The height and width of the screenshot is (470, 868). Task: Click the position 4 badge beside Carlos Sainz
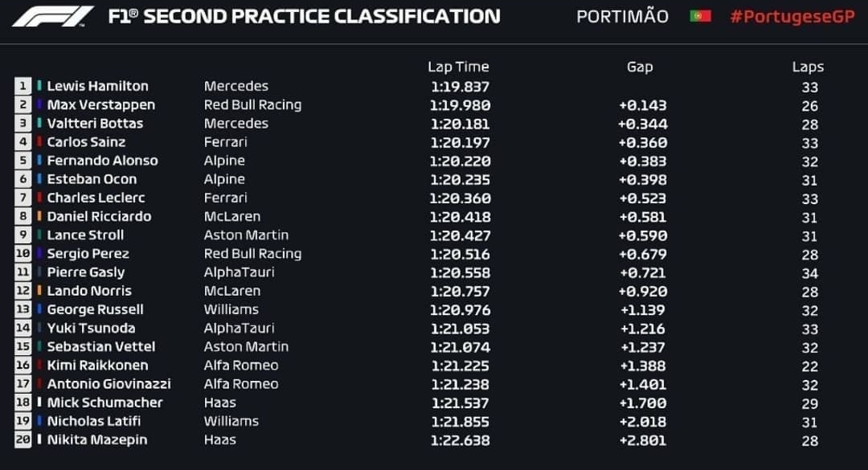tap(23, 142)
